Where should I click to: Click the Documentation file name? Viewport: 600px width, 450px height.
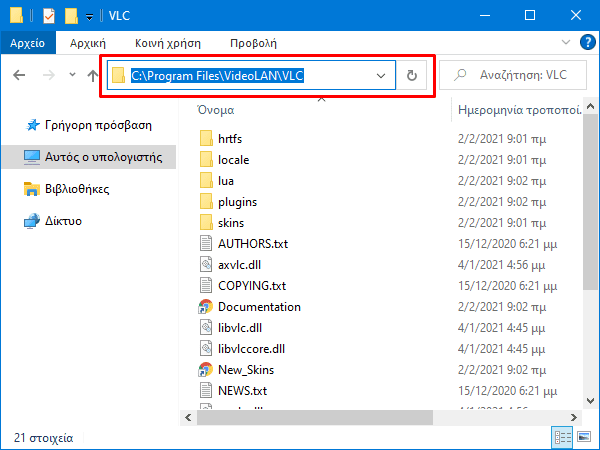point(259,307)
